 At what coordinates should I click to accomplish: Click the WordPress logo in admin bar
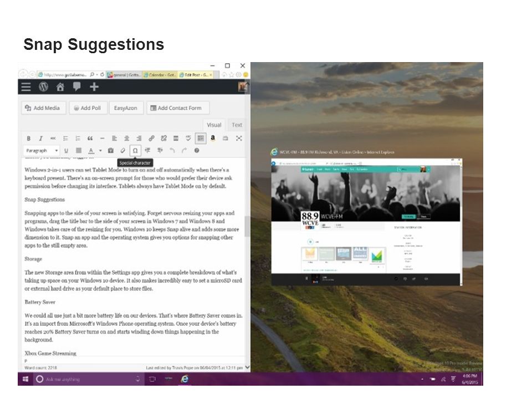43,87
